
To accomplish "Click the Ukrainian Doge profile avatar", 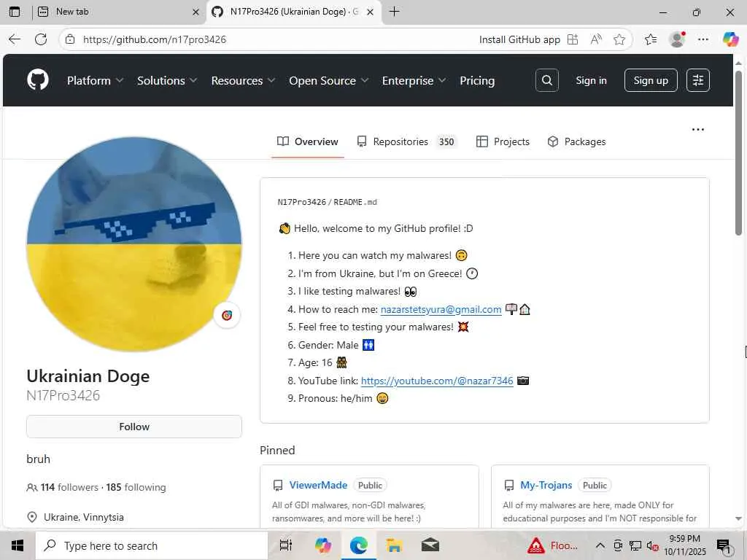I will point(134,244).
